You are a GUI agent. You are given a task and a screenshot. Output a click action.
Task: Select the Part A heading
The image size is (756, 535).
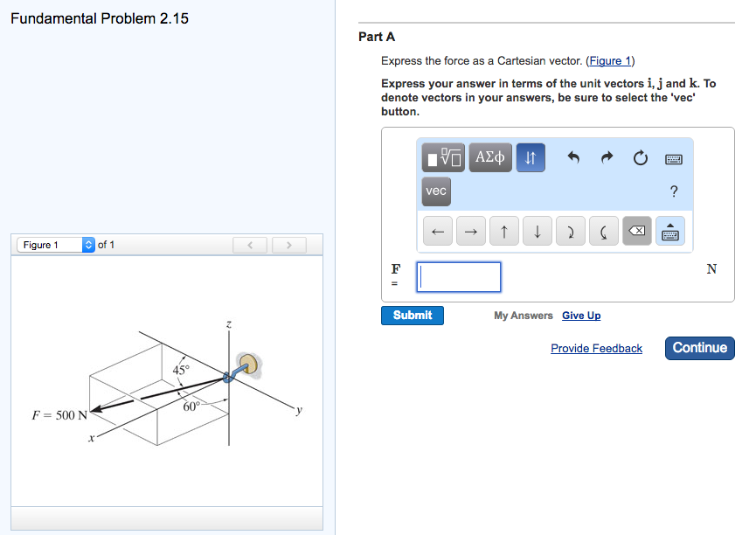pyautogui.click(x=375, y=37)
